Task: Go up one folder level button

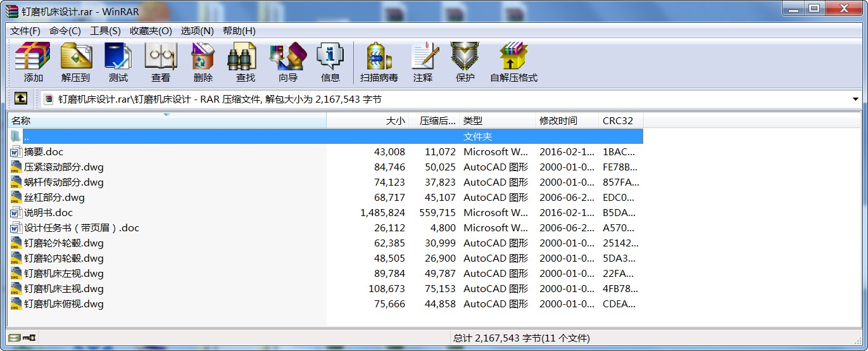Action: tap(21, 99)
